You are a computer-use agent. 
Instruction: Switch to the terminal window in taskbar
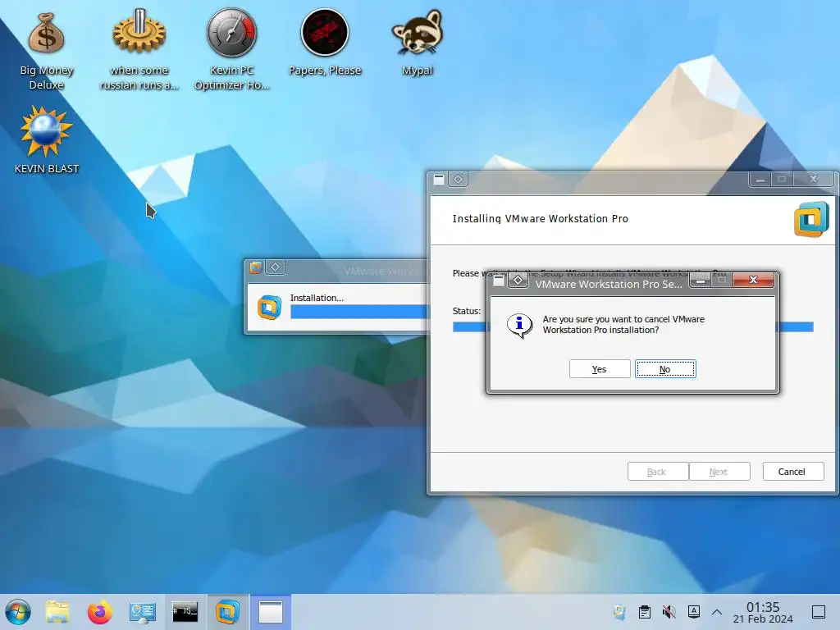(185, 612)
